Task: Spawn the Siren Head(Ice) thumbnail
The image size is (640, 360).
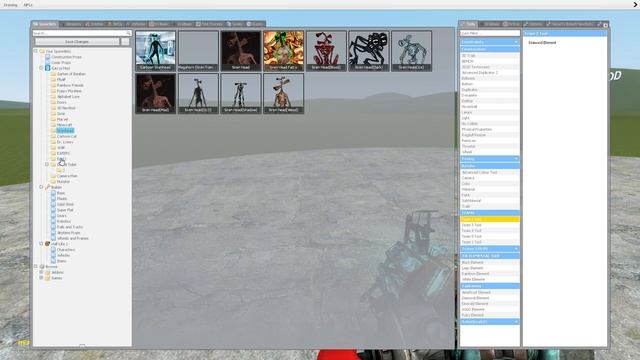Action: point(411,51)
